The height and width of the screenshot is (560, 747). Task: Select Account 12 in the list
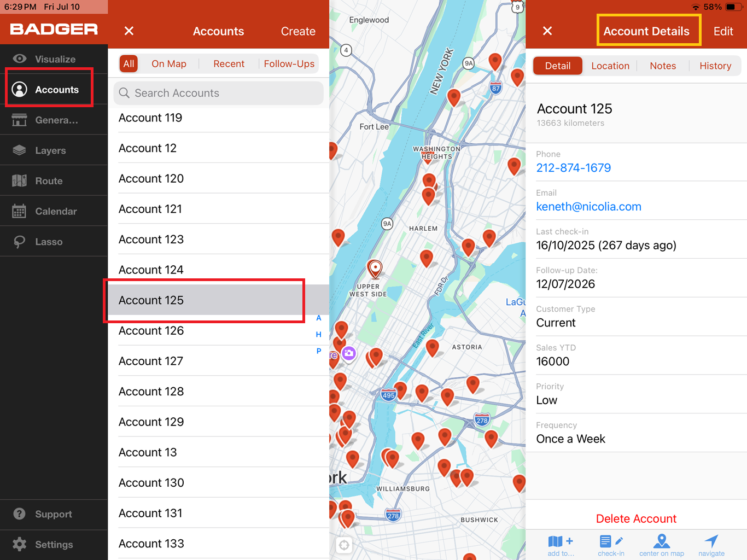(219, 148)
